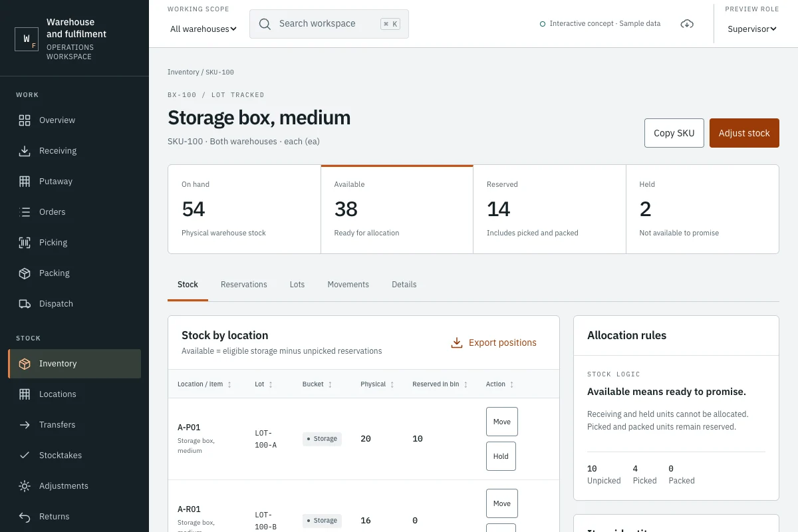Click the Returns arrow icon

[25, 517]
